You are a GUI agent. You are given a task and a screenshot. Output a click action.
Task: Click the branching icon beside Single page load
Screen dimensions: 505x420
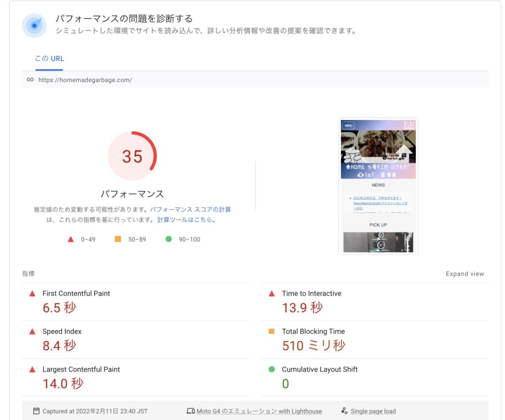click(344, 411)
